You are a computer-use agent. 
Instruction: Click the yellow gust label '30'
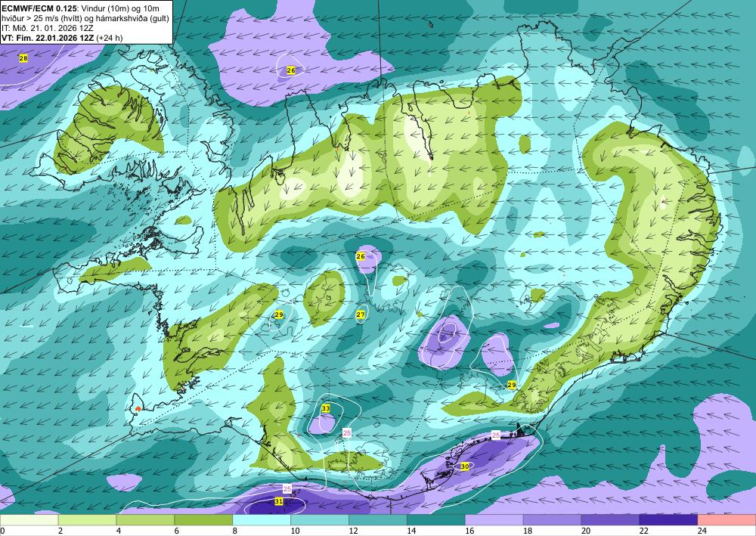coord(465,466)
